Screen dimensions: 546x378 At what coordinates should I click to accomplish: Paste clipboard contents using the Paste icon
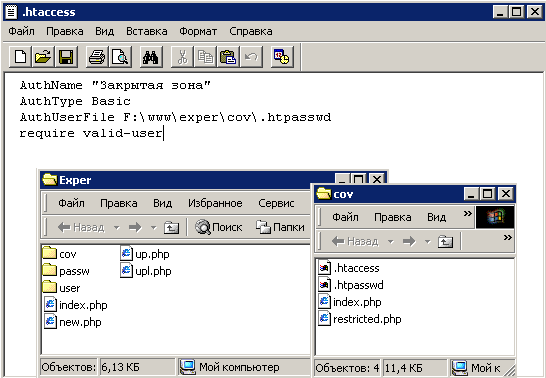(228, 57)
